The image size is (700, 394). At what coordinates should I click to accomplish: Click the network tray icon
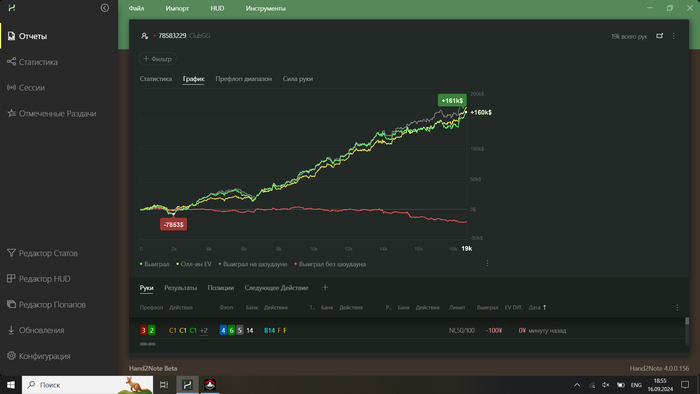coord(592,385)
